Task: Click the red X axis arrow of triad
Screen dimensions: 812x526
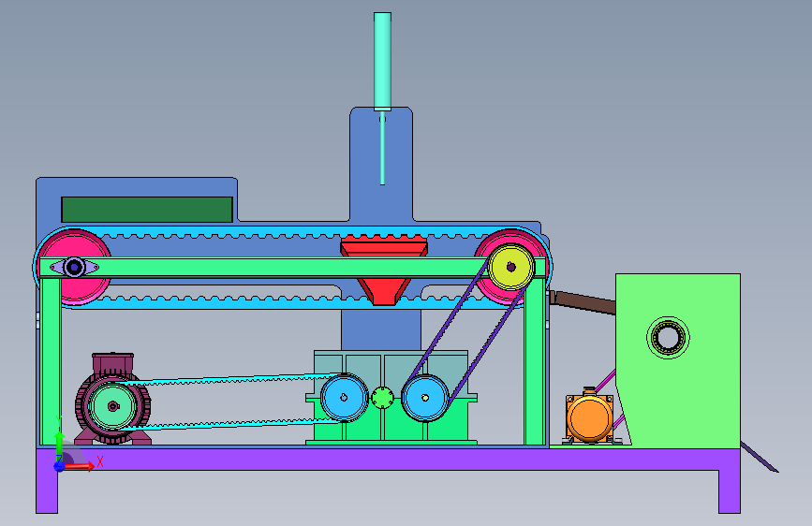Action: tap(80, 466)
